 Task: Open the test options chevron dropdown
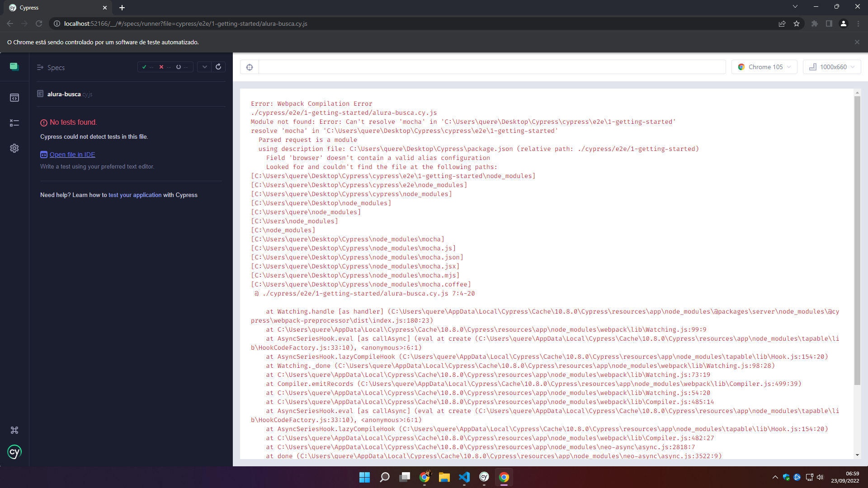[x=204, y=67]
